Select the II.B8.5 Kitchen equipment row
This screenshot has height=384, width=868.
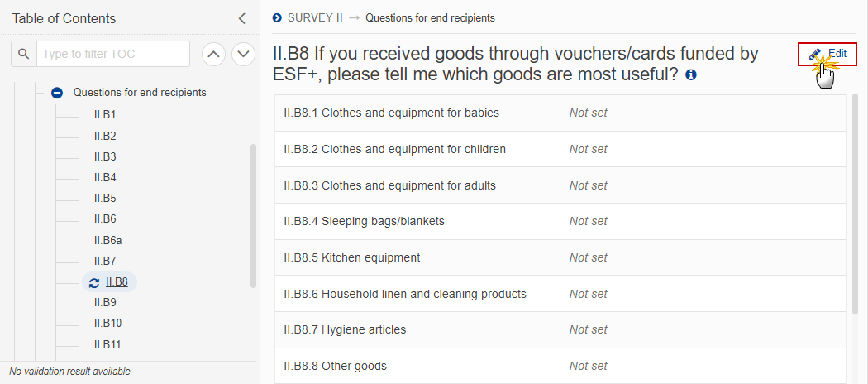click(x=560, y=257)
